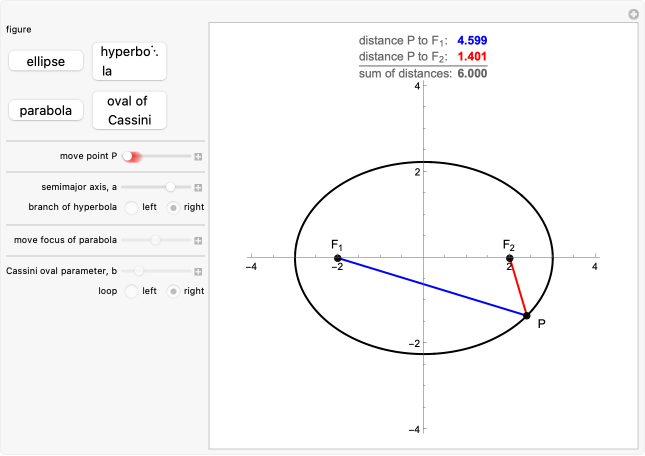The image size is (645, 456).
Task: Select right loop radio button
Action: point(174,291)
